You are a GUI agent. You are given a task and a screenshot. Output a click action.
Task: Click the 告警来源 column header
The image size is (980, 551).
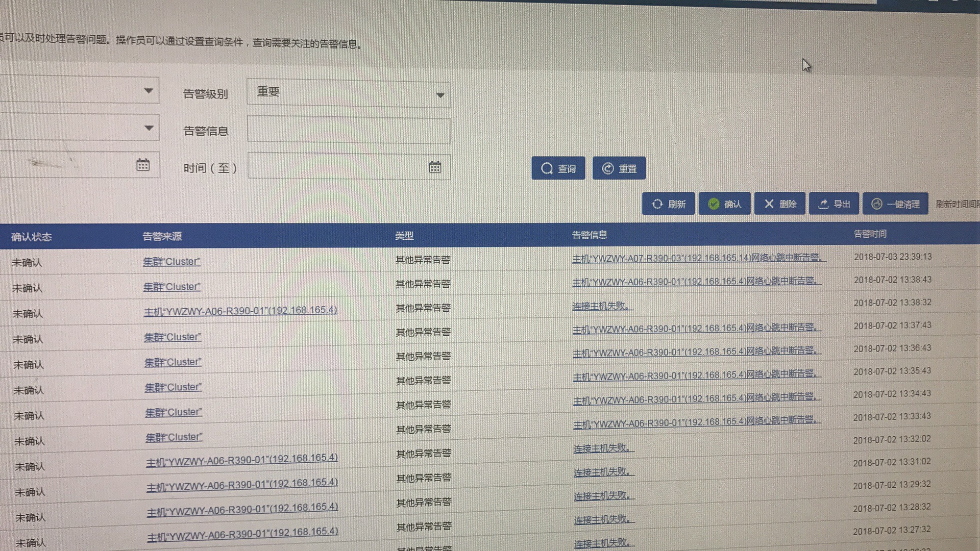coord(162,236)
